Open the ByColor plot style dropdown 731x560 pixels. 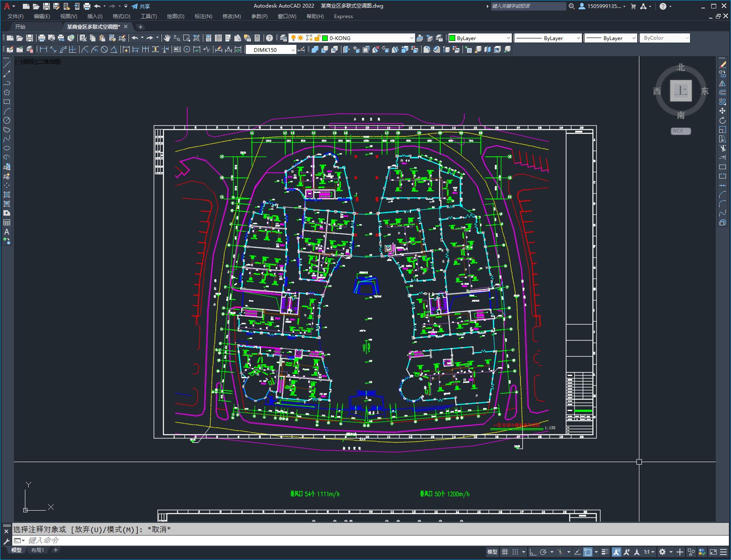point(687,38)
